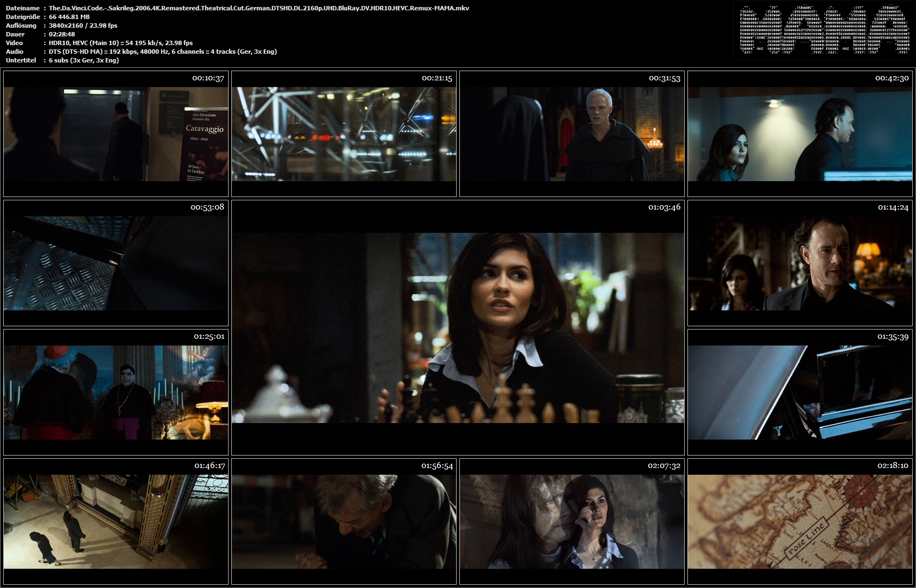The image size is (916, 588).
Task: Click the Untertitel label
Action: pos(21,60)
